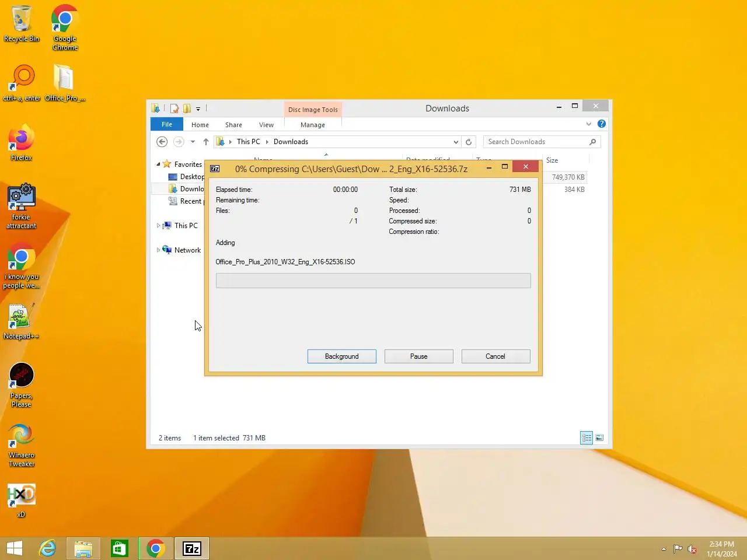This screenshot has width=747, height=560.
Task: Sort by the Size column header
Action: tap(566, 160)
